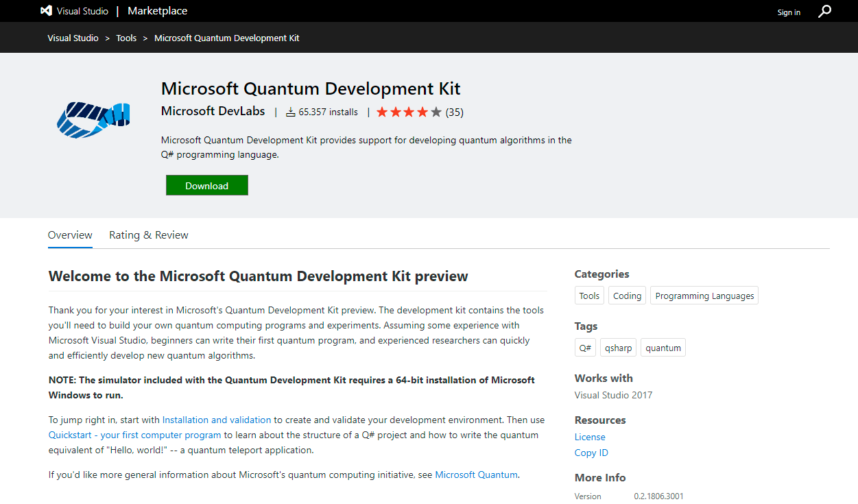858x504 pixels.
Task: Click the installs download icon
Action: pyautogui.click(x=291, y=112)
